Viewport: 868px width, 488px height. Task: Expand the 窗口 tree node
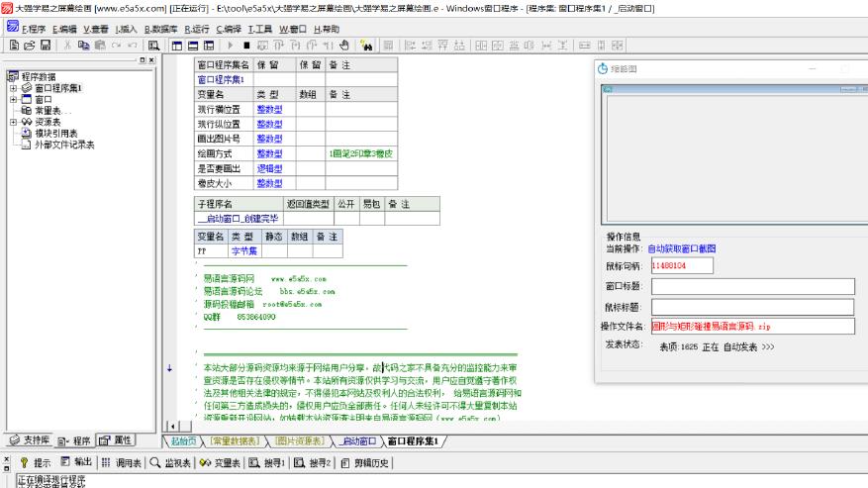(x=14, y=99)
